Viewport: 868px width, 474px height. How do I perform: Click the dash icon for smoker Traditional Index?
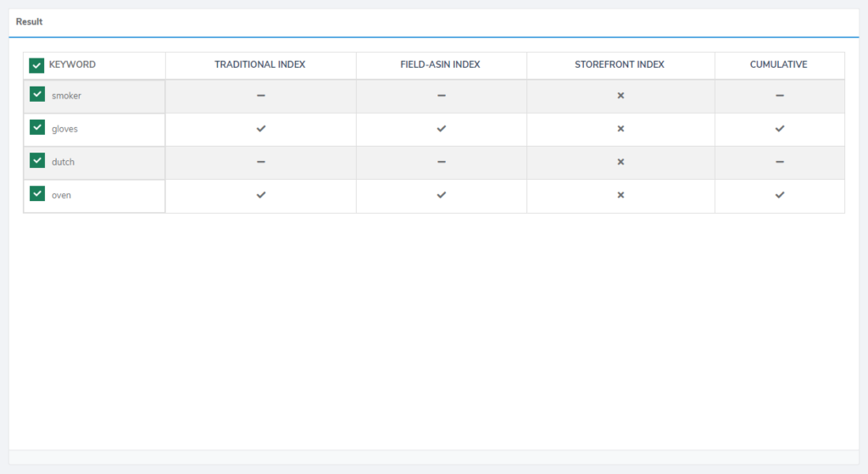[x=261, y=96]
